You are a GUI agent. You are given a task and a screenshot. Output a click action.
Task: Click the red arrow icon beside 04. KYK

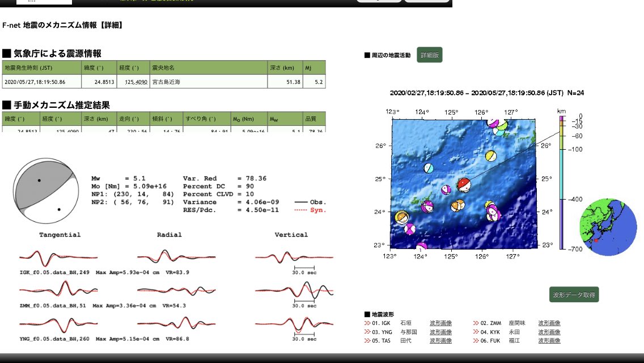coord(476,332)
